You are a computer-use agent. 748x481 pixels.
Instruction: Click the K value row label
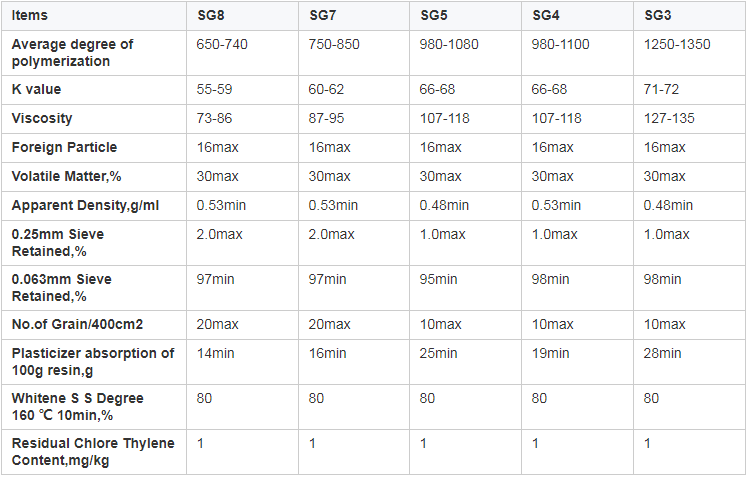[36, 90]
